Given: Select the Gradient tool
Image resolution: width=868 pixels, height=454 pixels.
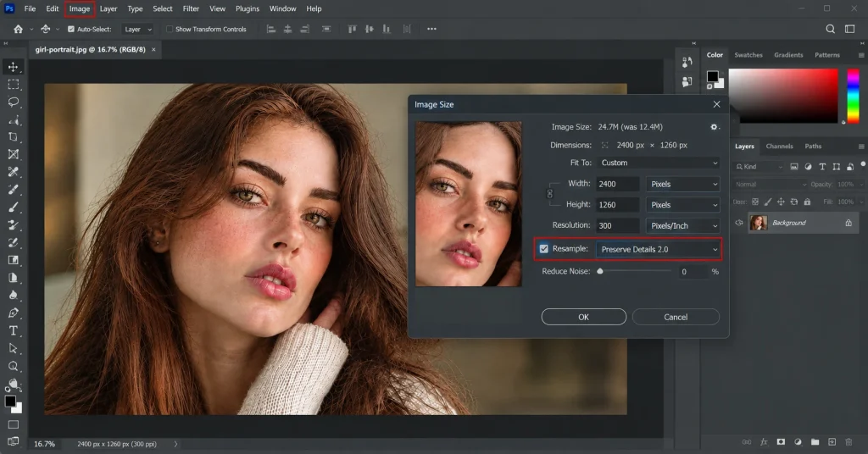Looking at the screenshot, I should click(13, 260).
